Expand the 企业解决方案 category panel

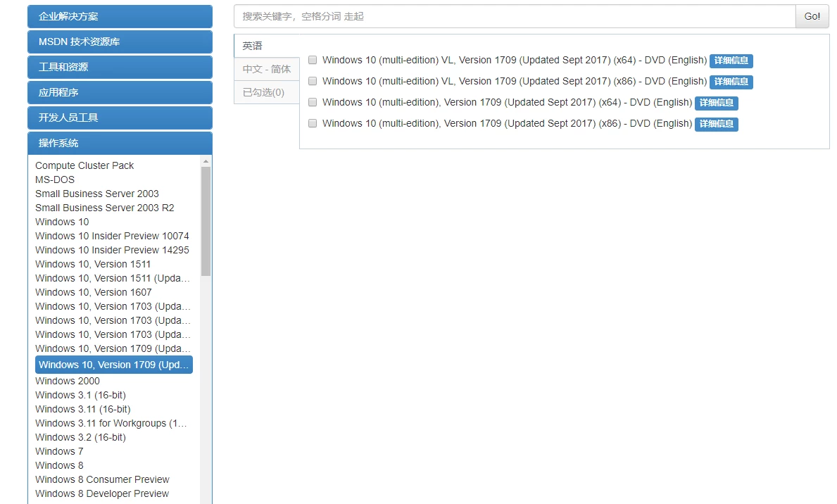pyautogui.click(x=120, y=16)
